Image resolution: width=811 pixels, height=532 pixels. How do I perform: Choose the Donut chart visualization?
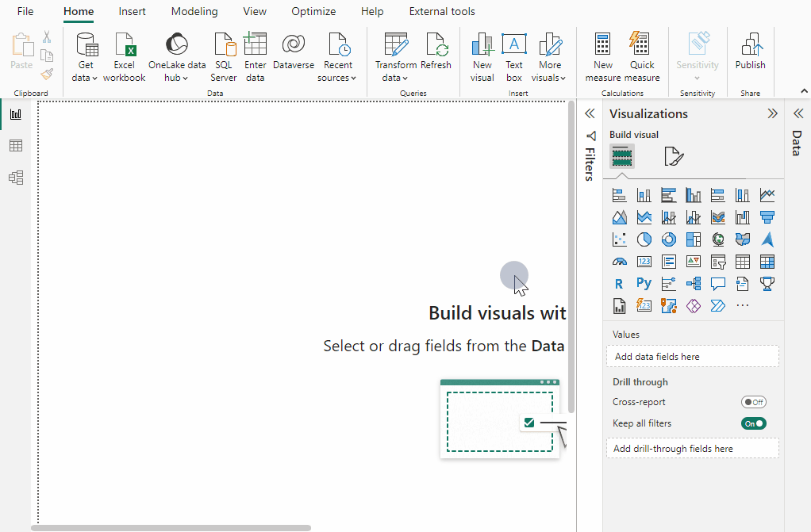tap(668, 239)
